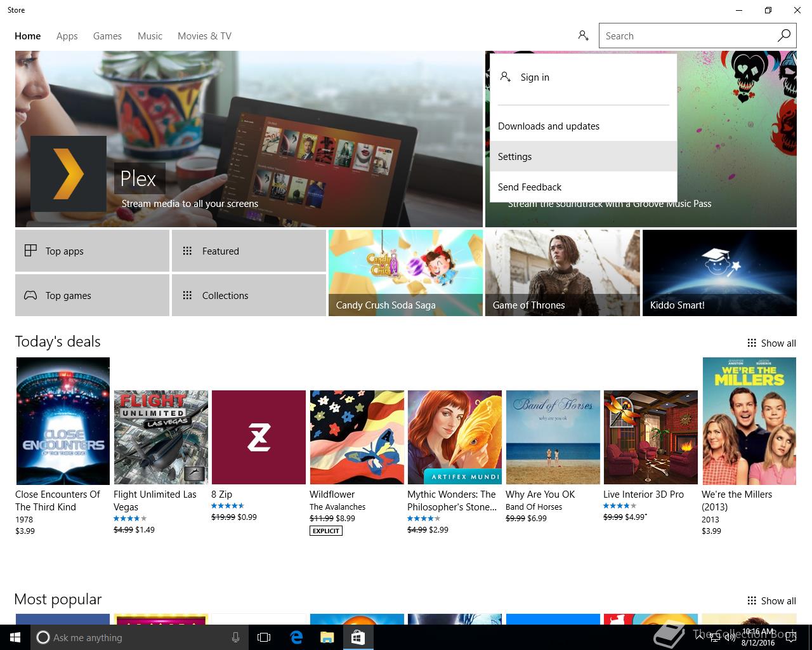Open Close Encounters Of The Third Kind poster
The image size is (812, 650).
[x=63, y=421]
